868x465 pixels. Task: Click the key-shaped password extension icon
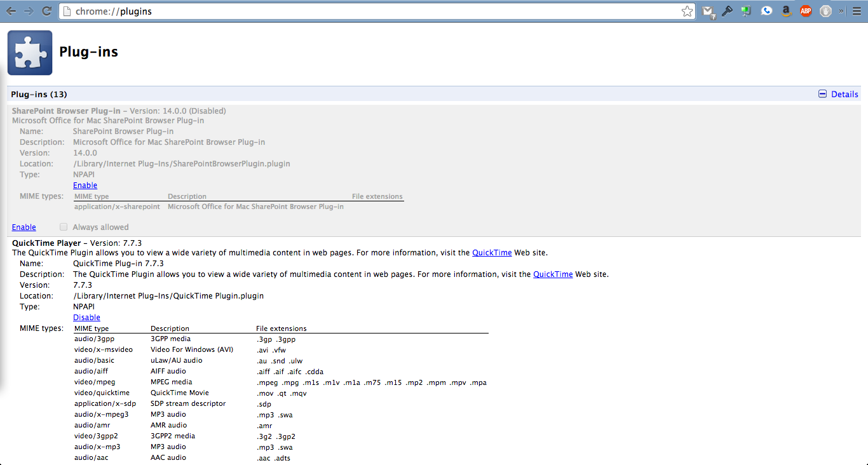[x=728, y=11]
